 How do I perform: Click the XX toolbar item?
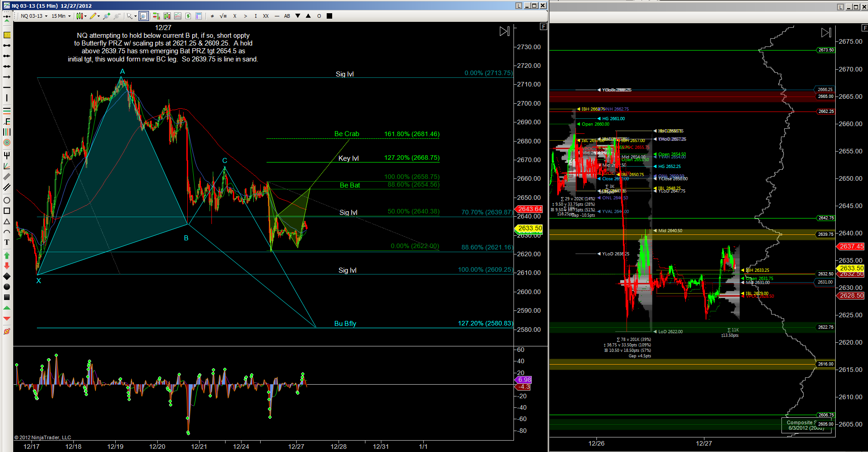(266, 16)
